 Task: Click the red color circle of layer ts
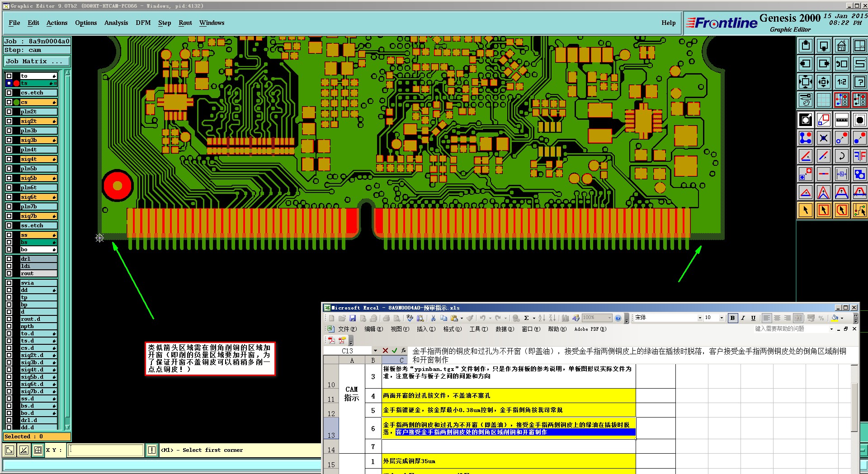(17, 83)
